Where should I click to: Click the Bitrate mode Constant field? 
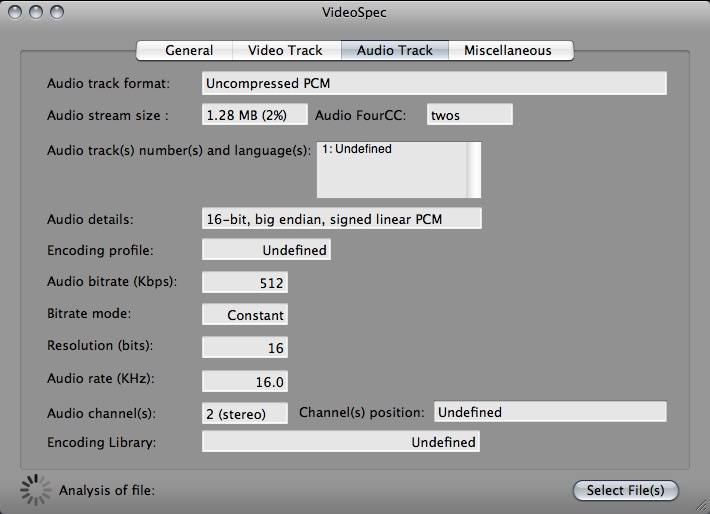click(x=244, y=315)
